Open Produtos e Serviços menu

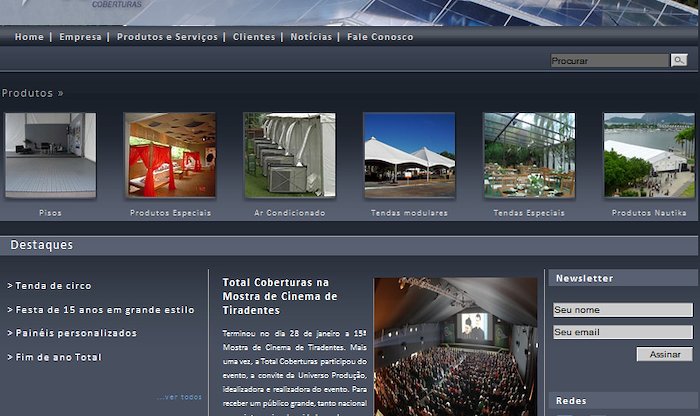[167, 37]
